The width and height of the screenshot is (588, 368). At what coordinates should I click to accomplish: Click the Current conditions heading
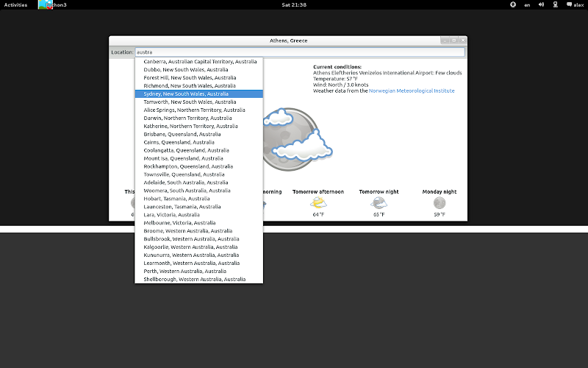[337, 67]
